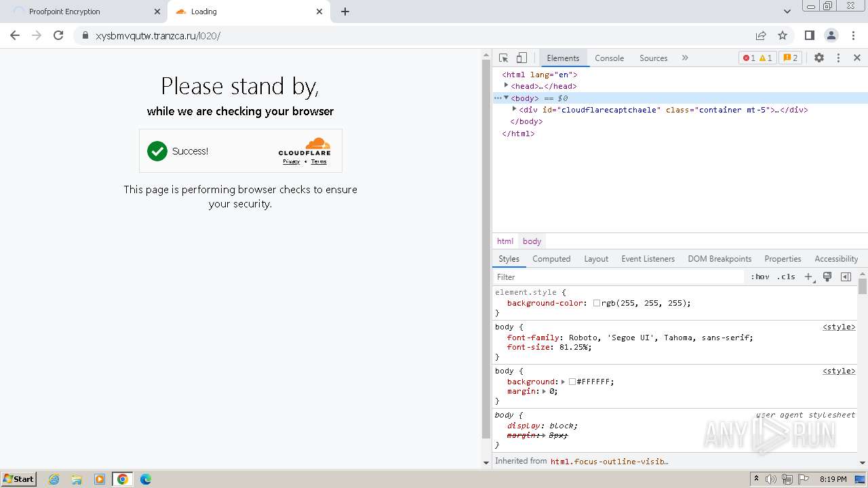Switch to the Sources tab
Image resolution: width=868 pixels, height=488 pixels.
pos(653,58)
